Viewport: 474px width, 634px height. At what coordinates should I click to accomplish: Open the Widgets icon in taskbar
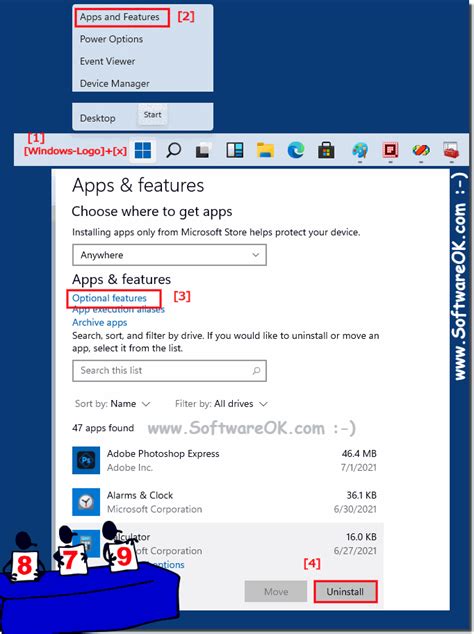(x=235, y=150)
